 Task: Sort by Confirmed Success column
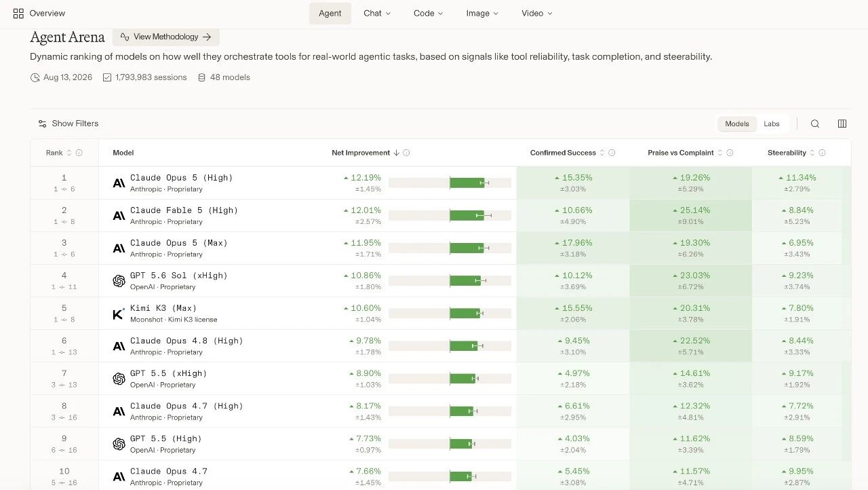tap(601, 153)
